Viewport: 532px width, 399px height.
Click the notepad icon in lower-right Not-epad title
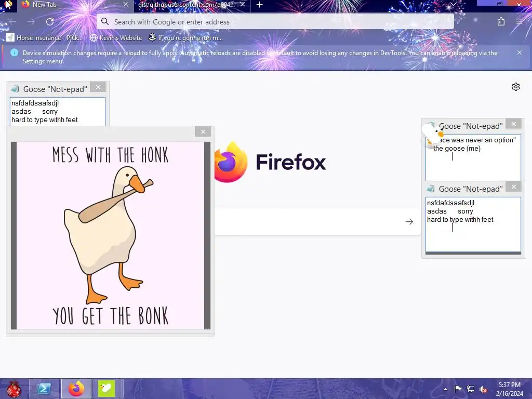click(431, 189)
